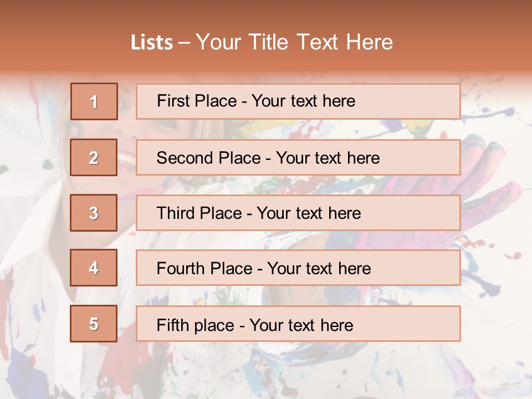Select the number 2 box
The height and width of the screenshot is (399, 532).
point(94,158)
